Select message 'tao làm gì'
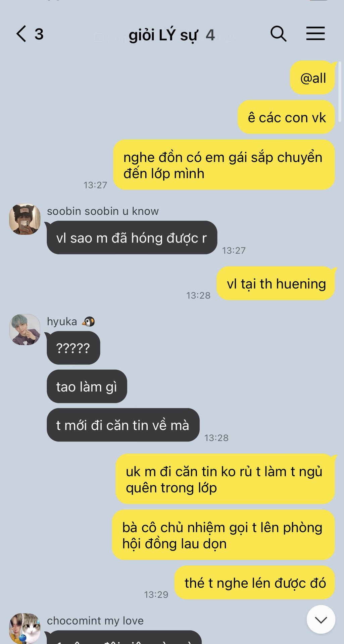The image size is (344, 644). tap(87, 386)
